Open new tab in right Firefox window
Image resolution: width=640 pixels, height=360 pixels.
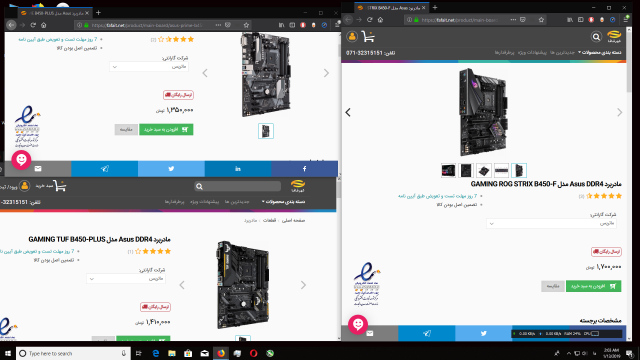click(x=435, y=7)
